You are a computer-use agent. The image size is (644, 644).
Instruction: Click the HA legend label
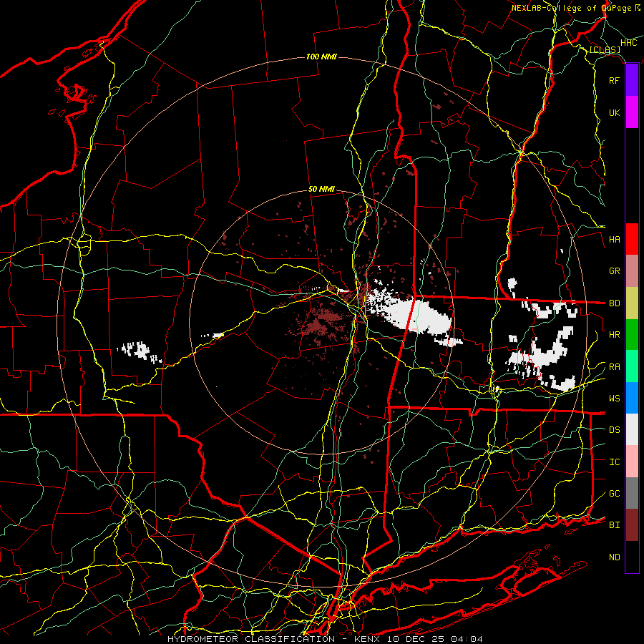[x=615, y=239]
